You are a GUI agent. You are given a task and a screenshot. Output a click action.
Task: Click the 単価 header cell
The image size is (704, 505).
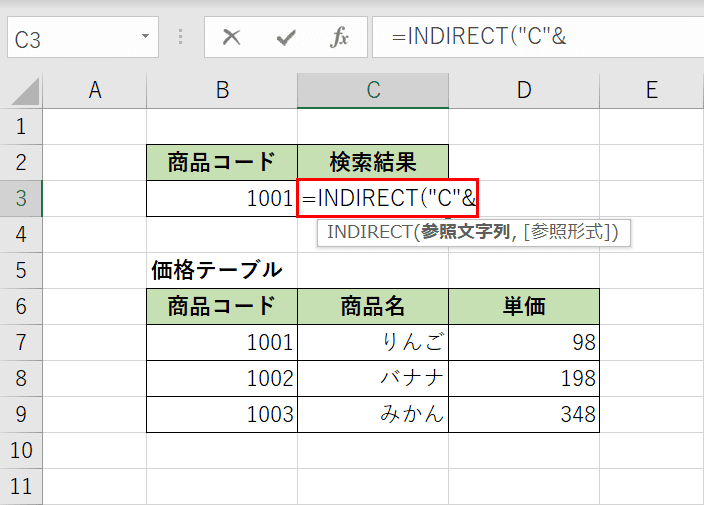pos(524,307)
